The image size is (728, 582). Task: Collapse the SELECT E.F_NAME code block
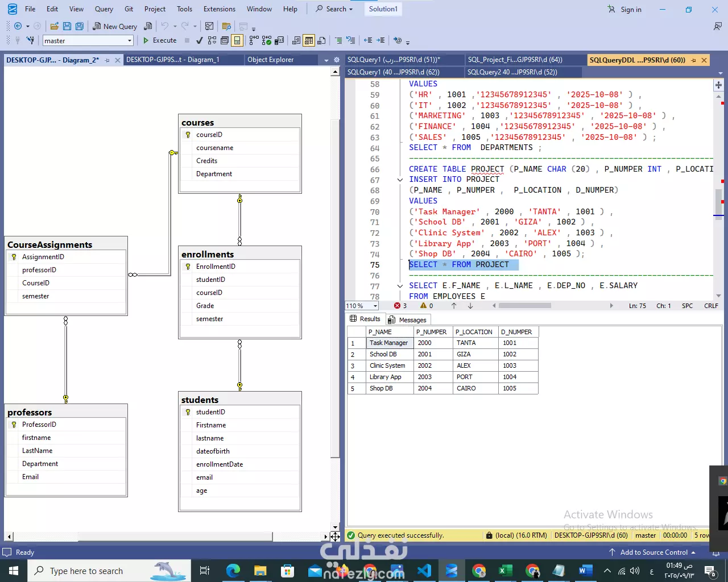pyautogui.click(x=400, y=286)
